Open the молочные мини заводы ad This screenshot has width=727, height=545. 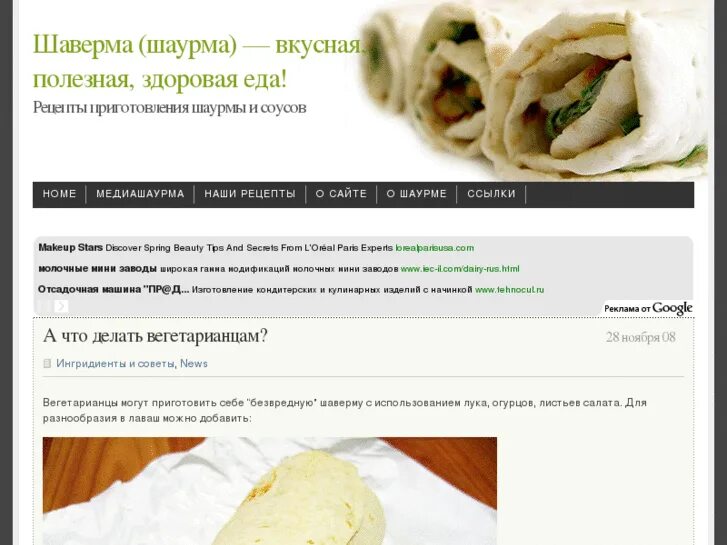[97, 269]
